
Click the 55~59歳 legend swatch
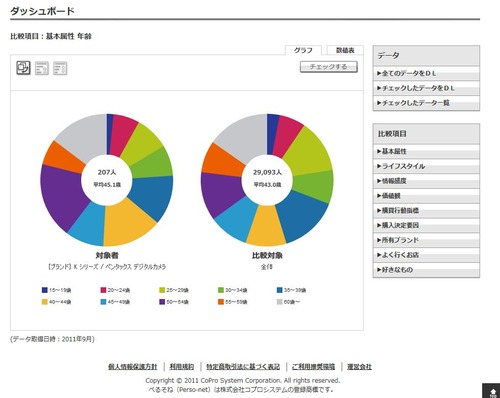point(221,302)
